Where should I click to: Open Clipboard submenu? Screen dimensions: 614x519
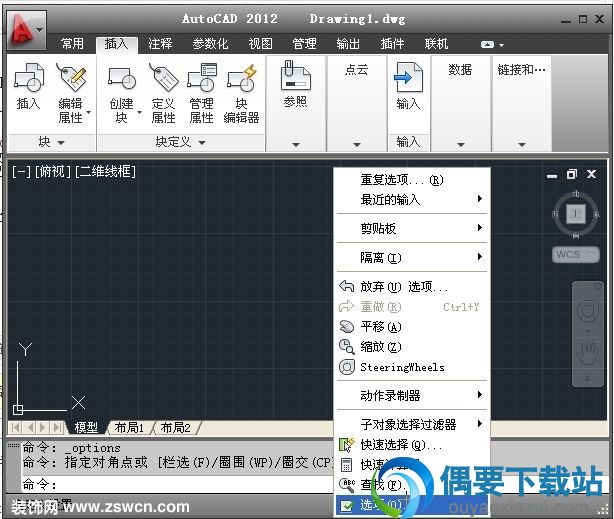[x=412, y=228]
